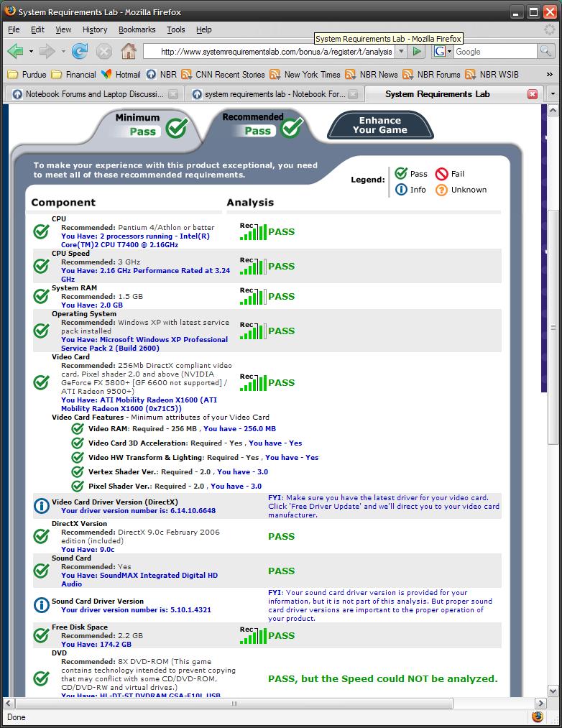Open the Purdue bookmark folder
562x728 pixels.
pyautogui.click(x=28, y=74)
